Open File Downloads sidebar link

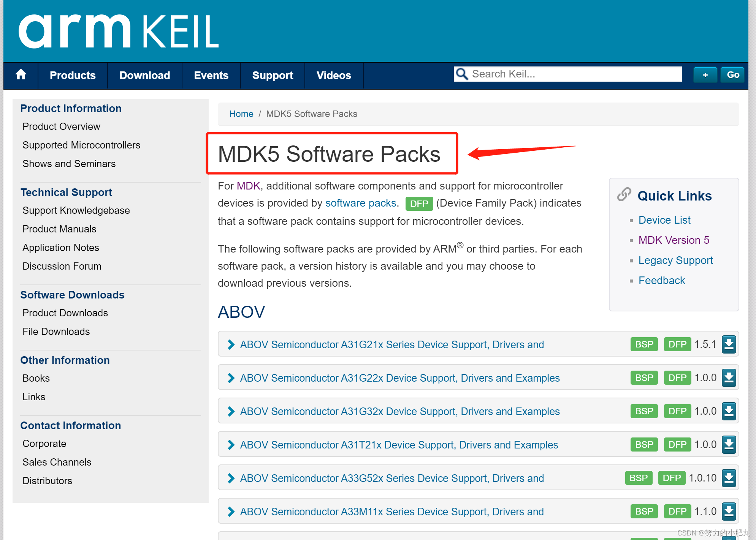pyautogui.click(x=56, y=332)
